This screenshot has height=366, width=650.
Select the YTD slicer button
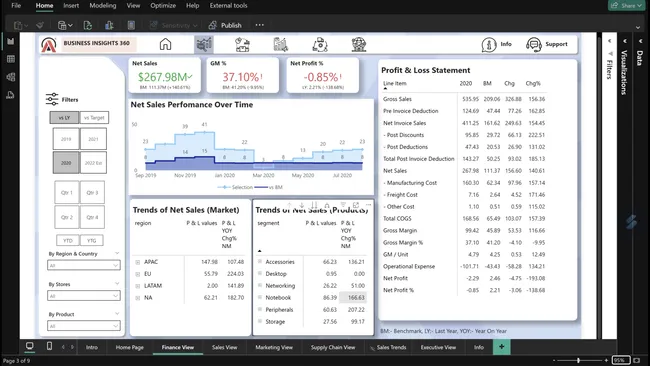pos(68,240)
